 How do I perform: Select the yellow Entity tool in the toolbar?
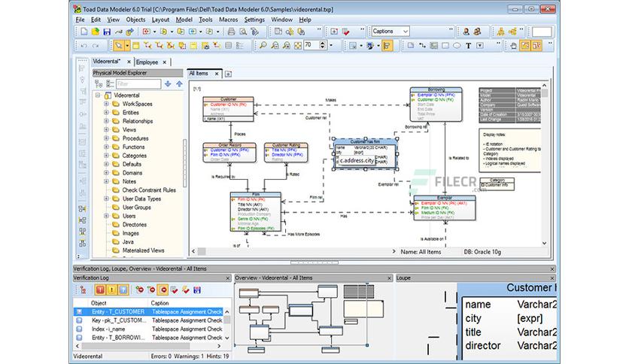click(x=136, y=46)
